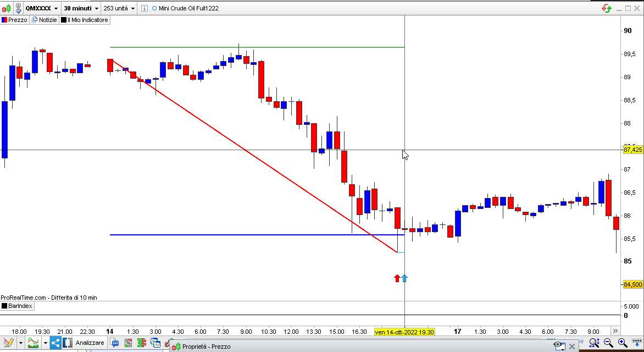
Task: Click the bold 17 date label
Action: click(457, 332)
